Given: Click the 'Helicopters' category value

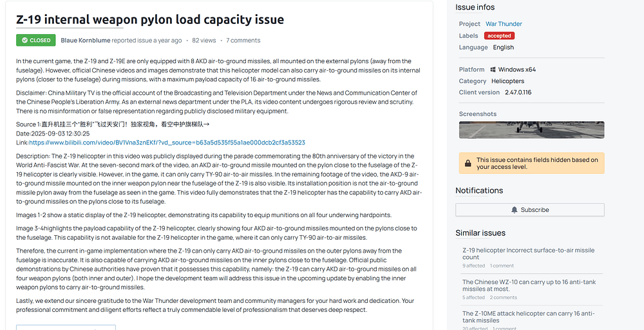Looking at the screenshot, I should (x=507, y=81).
